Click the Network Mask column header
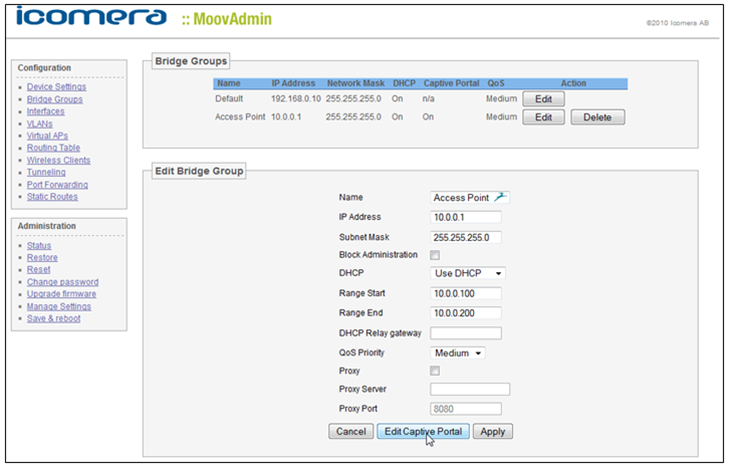 pyautogui.click(x=356, y=83)
